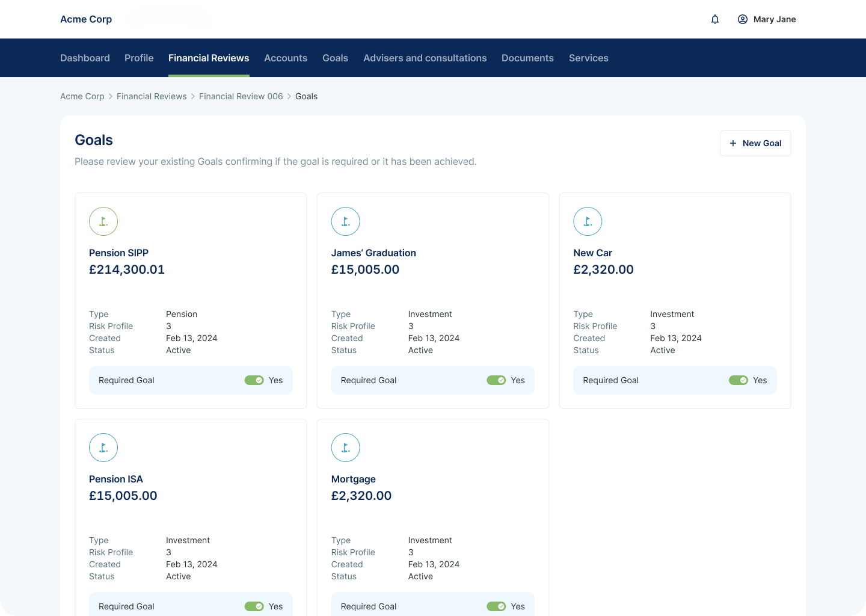The height and width of the screenshot is (616, 866).
Task: Open the notifications bell
Action: (715, 19)
